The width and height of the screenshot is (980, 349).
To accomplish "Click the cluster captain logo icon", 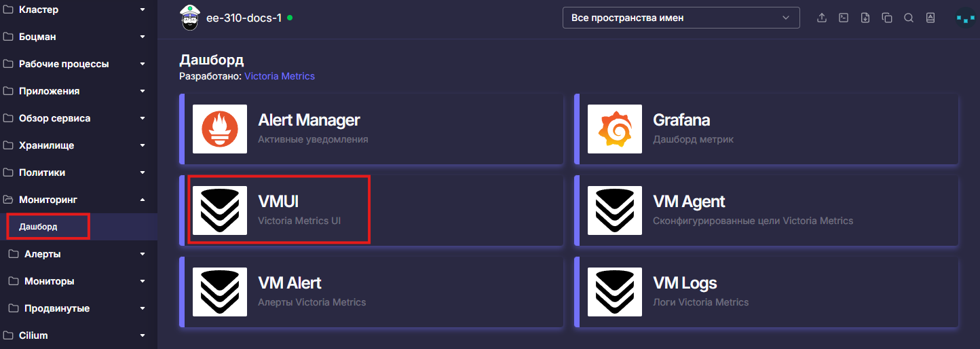I will coord(189,18).
